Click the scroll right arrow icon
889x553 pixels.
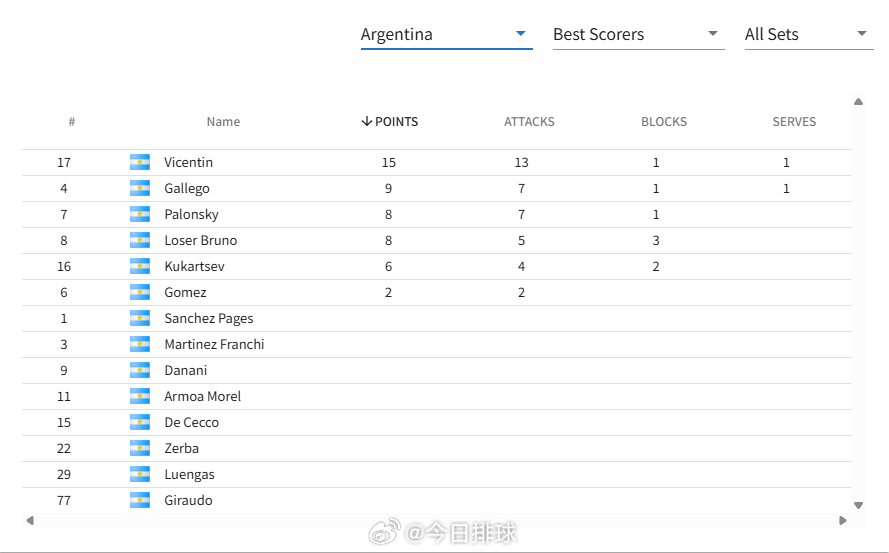pyautogui.click(x=843, y=520)
